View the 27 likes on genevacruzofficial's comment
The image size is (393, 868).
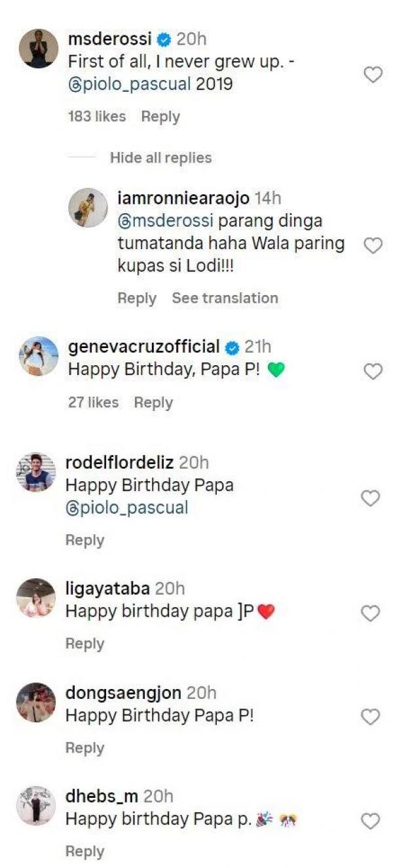coord(93,403)
